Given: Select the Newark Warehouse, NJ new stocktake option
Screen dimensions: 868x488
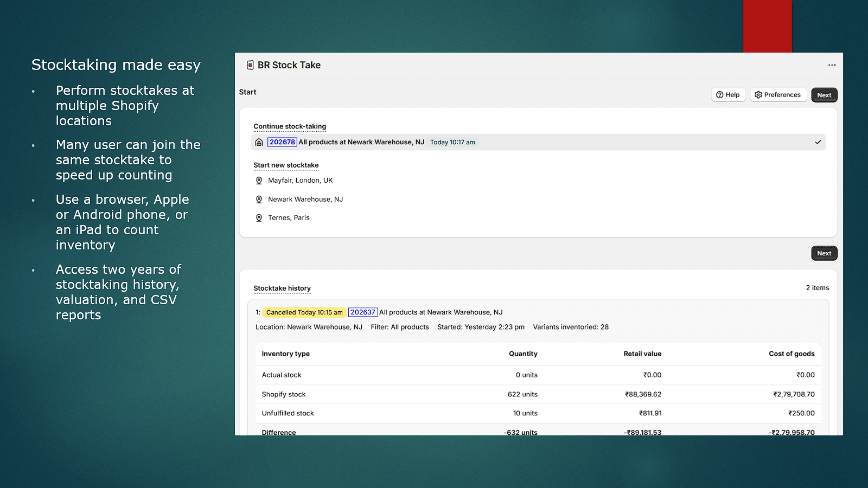Looking at the screenshot, I should pyautogui.click(x=305, y=200).
